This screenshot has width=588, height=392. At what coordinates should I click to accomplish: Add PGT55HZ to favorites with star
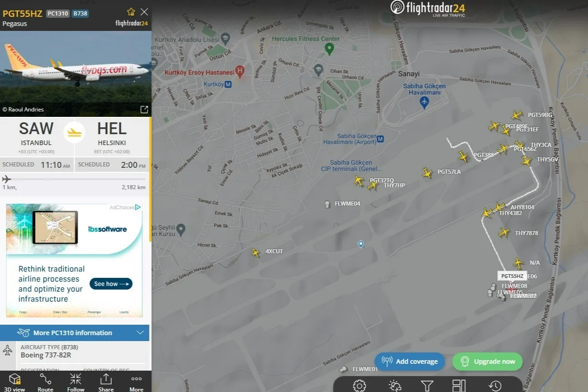point(131,12)
